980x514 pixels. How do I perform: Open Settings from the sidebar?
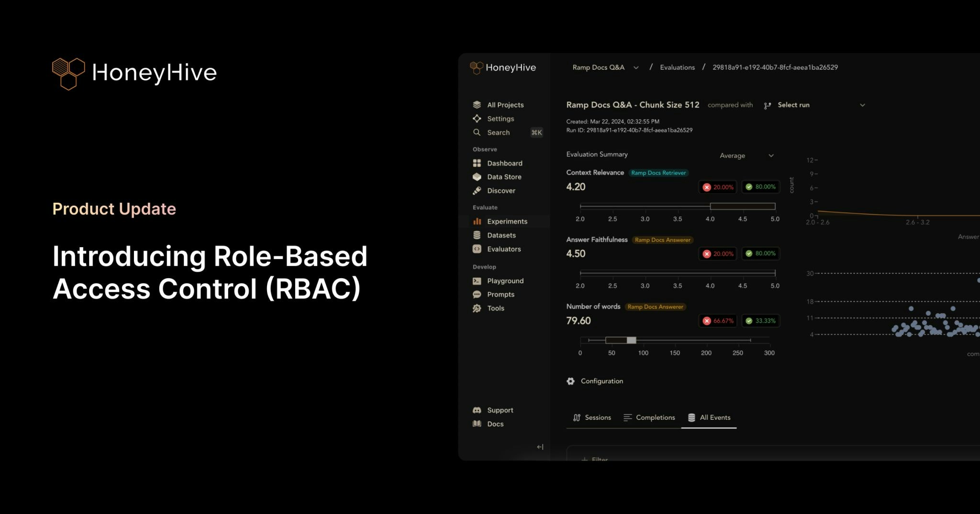tap(493, 119)
